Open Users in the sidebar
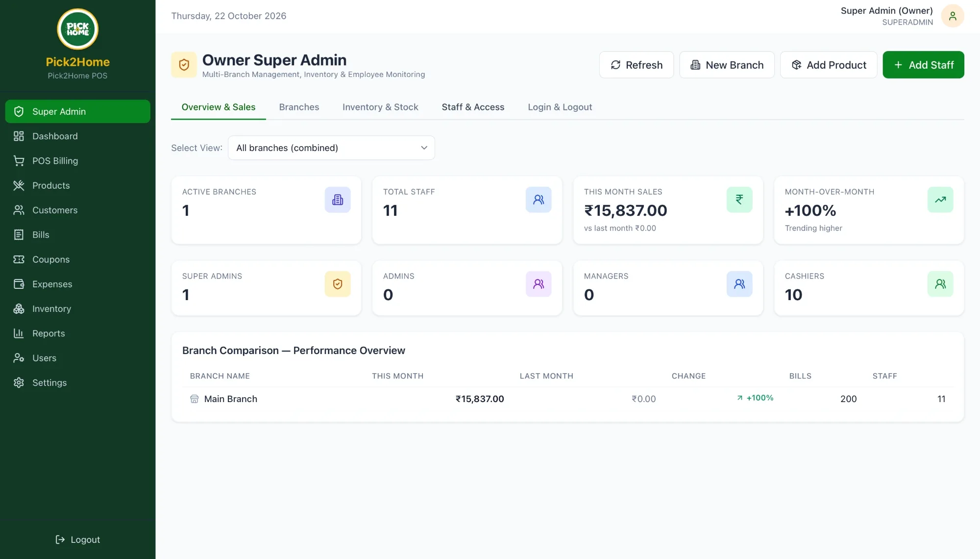This screenshot has height=559, width=980. 77,358
